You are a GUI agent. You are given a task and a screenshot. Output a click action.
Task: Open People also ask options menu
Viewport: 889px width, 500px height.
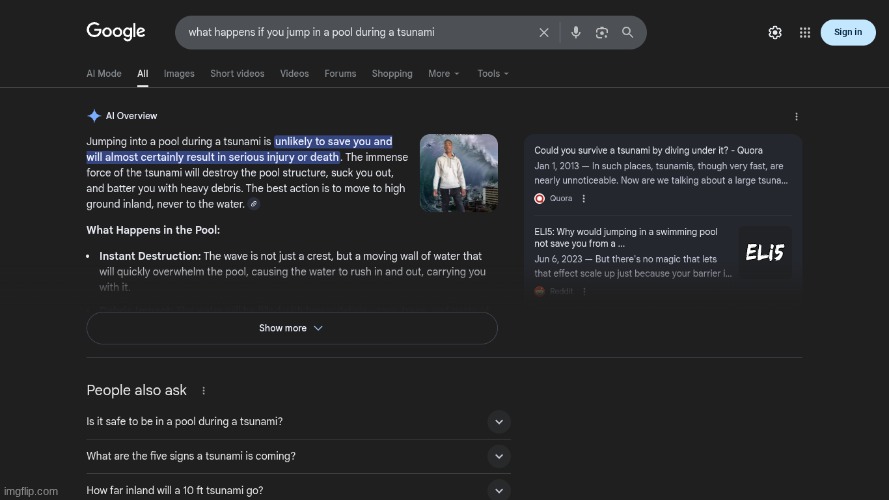pyautogui.click(x=204, y=391)
